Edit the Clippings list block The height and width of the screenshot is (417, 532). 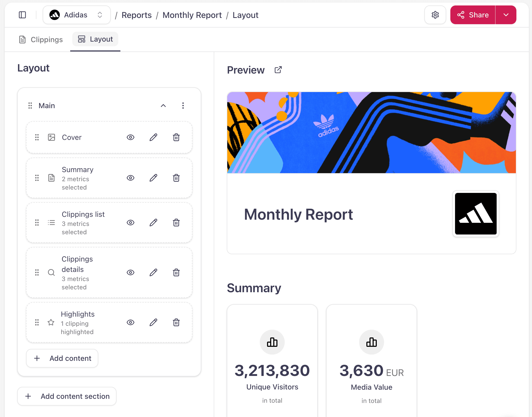point(153,223)
